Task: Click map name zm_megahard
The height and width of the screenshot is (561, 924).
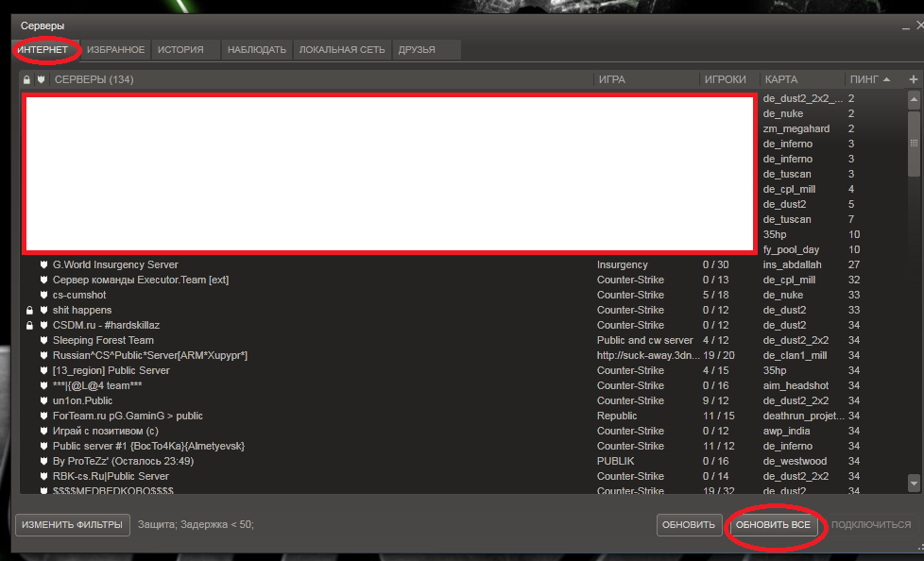Action: (x=796, y=128)
